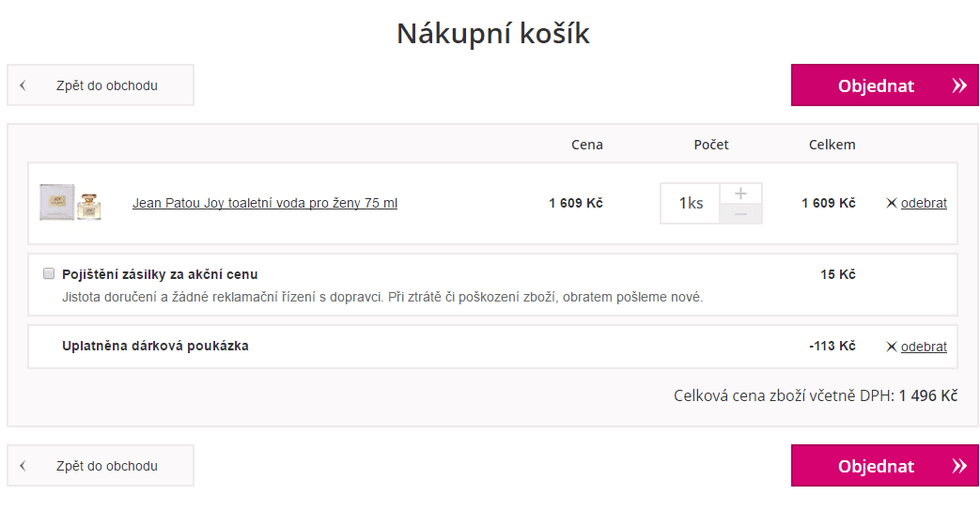980x526 pixels.
Task: Click back chevron on top Zpět do obchodu
Action: click(x=23, y=85)
